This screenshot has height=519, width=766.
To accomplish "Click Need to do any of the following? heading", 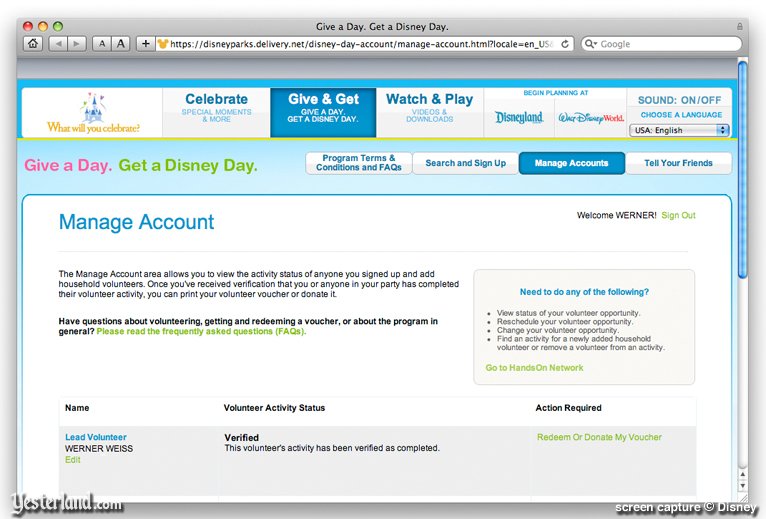I will 584,292.
